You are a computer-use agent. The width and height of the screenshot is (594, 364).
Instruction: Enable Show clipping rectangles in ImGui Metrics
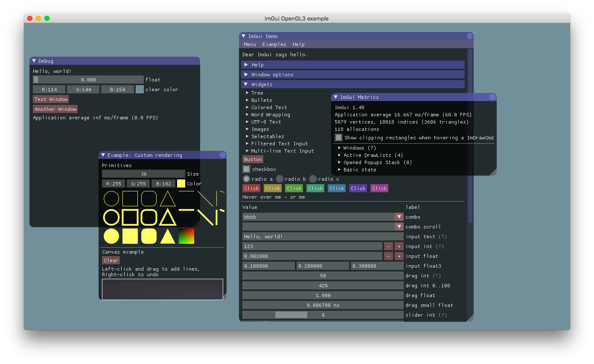pos(338,137)
